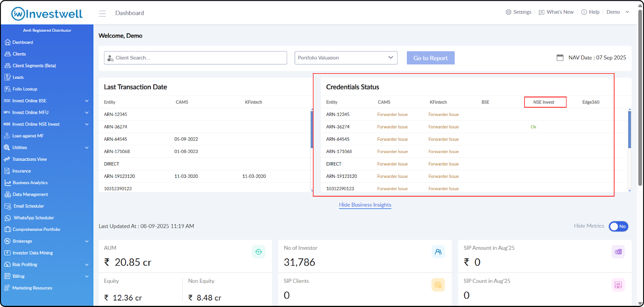Focus the Client Search input field
The width and height of the screenshot is (644, 307).
[x=195, y=58]
